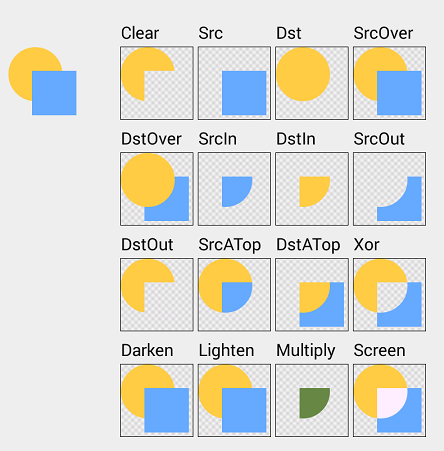Choose the SrcATop preview tile
Viewport: 444px width, 451px height.
pos(234,295)
